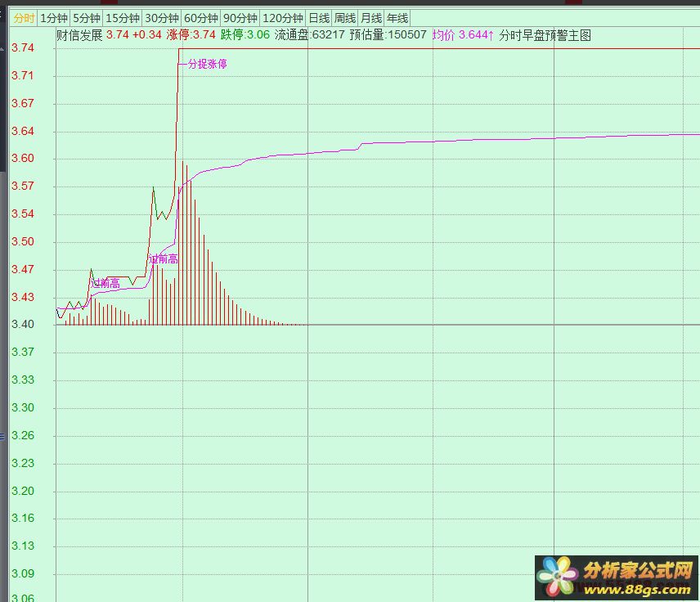Screen dimensions: 700x602
Task: Switch to 90分钟 period tab
Action: tap(240, 18)
